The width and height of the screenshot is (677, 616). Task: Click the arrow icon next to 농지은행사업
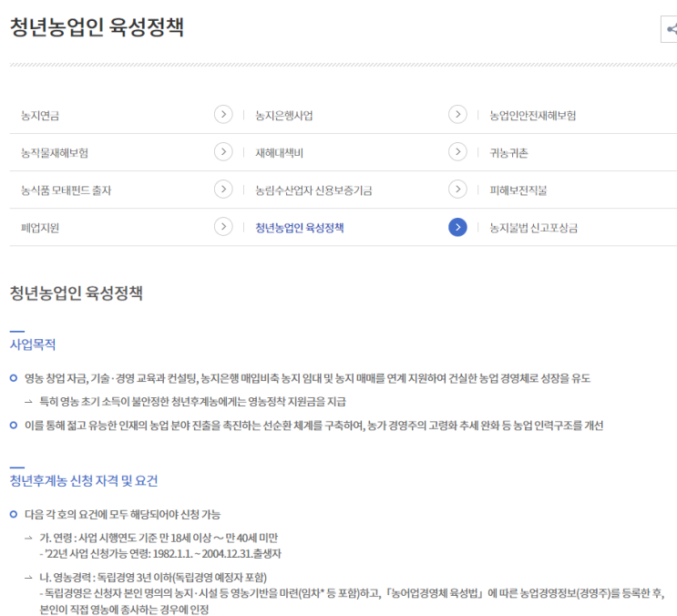click(x=457, y=115)
